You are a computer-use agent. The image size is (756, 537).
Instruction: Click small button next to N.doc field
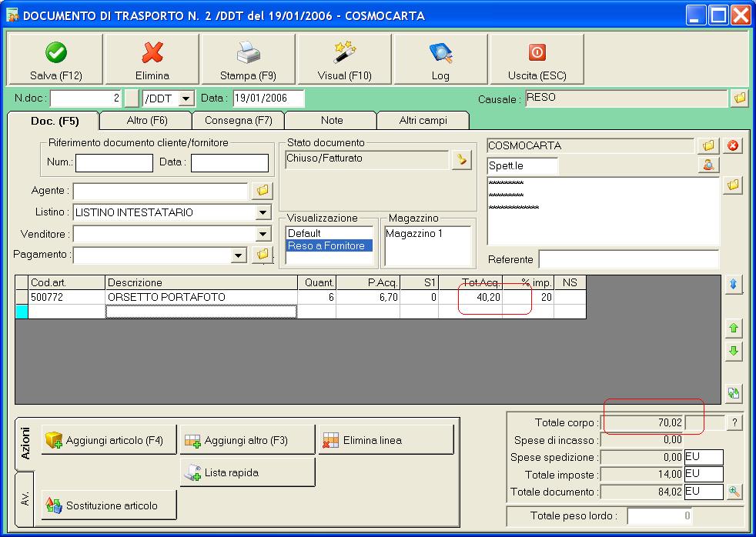132,98
